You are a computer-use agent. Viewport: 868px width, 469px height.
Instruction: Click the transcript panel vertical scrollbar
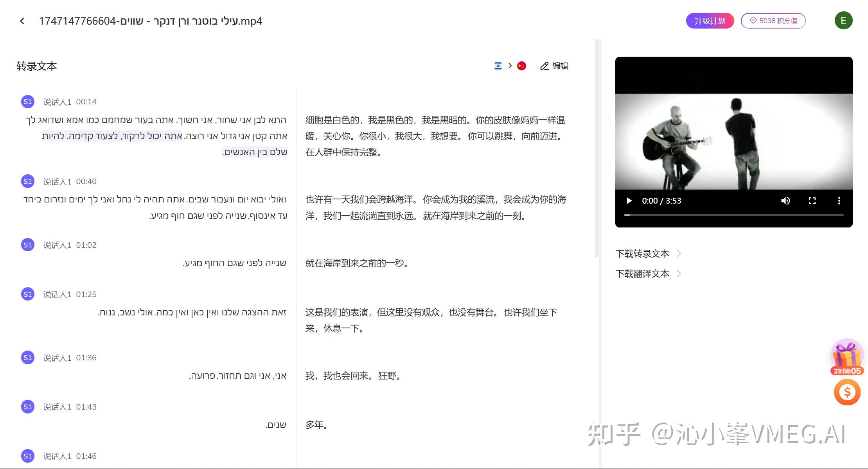(x=597, y=149)
